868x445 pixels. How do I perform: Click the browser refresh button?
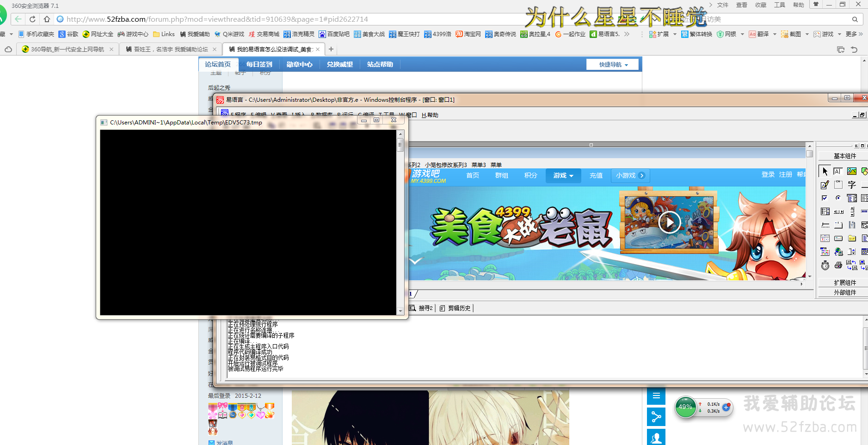(x=32, y=19)
